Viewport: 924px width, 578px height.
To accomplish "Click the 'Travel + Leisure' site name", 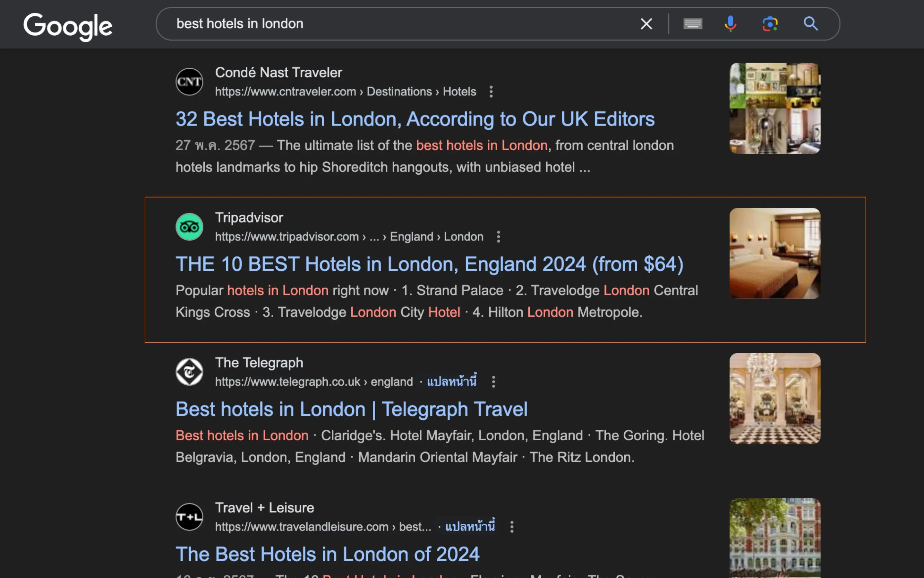I will tap(264, 508).
